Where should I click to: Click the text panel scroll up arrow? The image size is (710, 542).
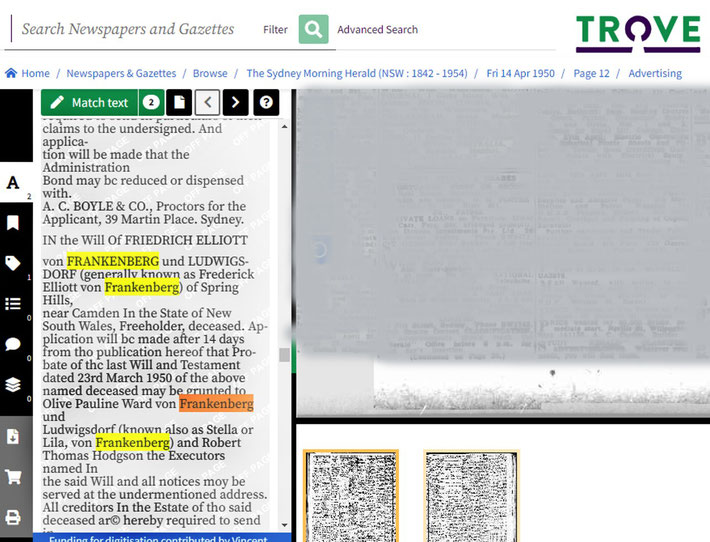(284, 127)
